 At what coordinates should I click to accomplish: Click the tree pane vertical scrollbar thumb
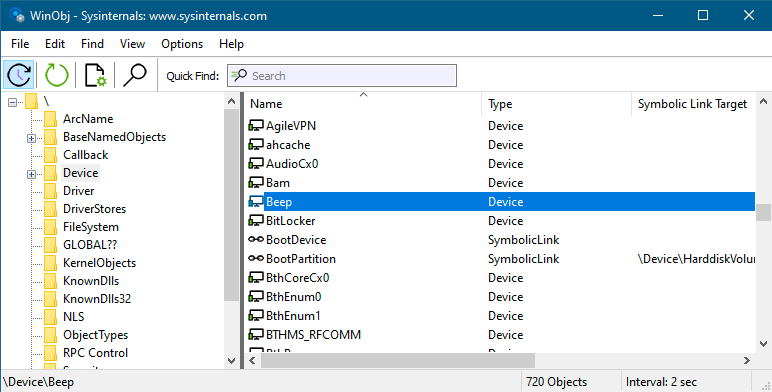[231, 205]
